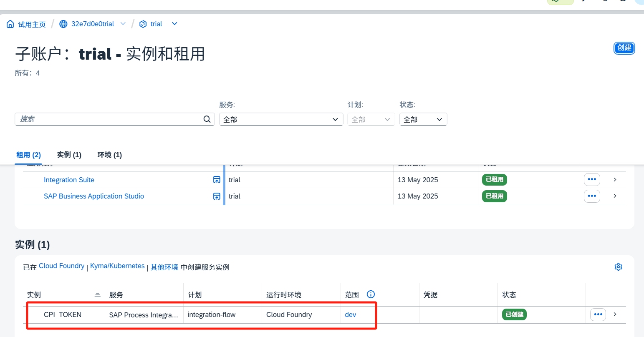Click the 已创建 status badge
Image resolution: width=644 pixels, height=337 pixels.
click(x=514, y=314)
